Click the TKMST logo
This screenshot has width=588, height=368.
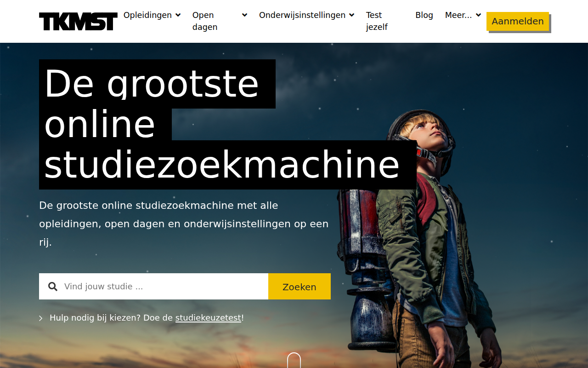(78, 21)
